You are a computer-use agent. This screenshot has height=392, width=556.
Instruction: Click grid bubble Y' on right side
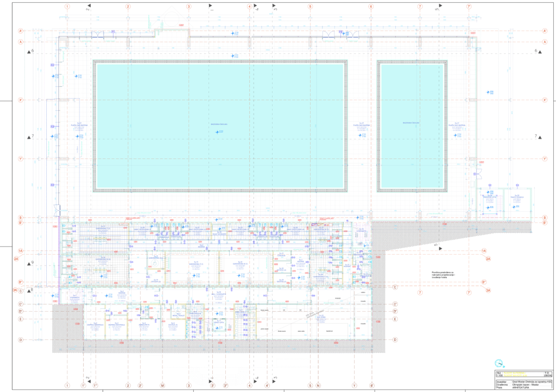point(545,159)
